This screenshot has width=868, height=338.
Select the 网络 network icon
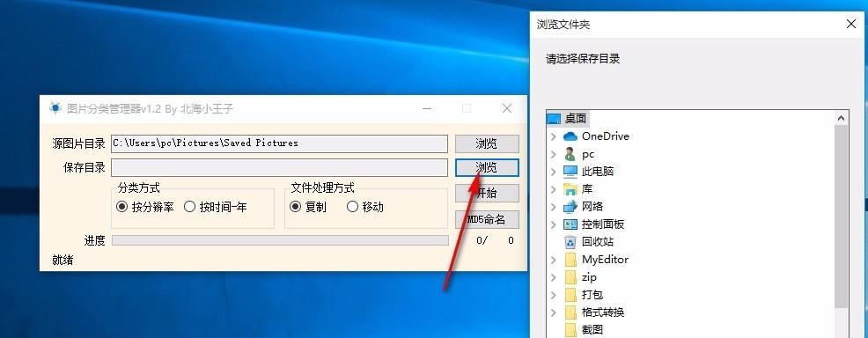[x=570, y=207]
